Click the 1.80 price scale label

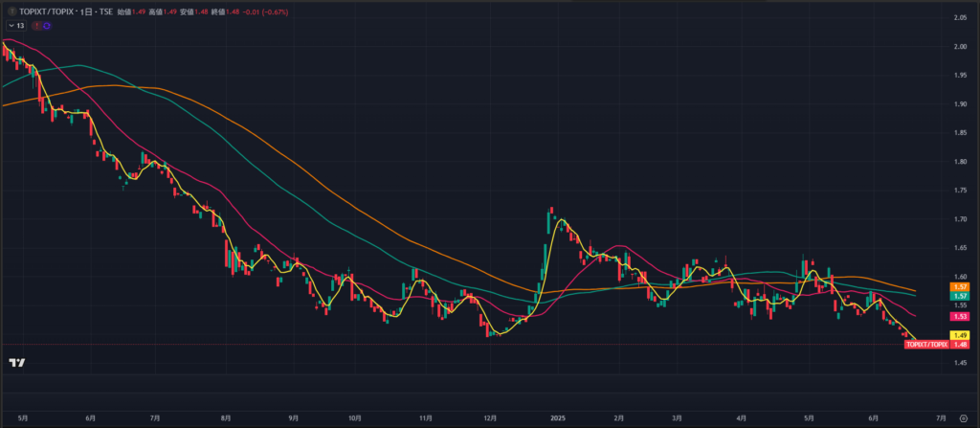(959, 162)
